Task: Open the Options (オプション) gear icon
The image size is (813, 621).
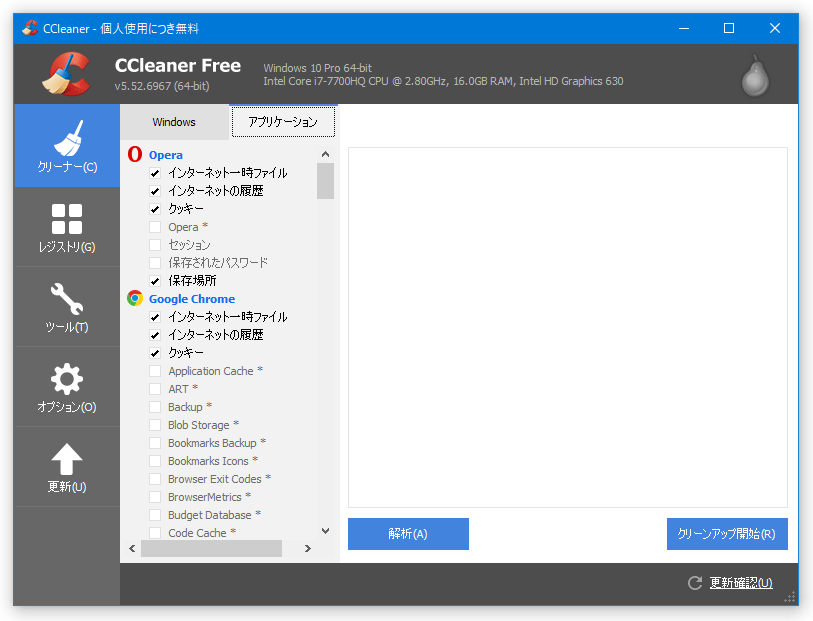Action: pos(67,379)
